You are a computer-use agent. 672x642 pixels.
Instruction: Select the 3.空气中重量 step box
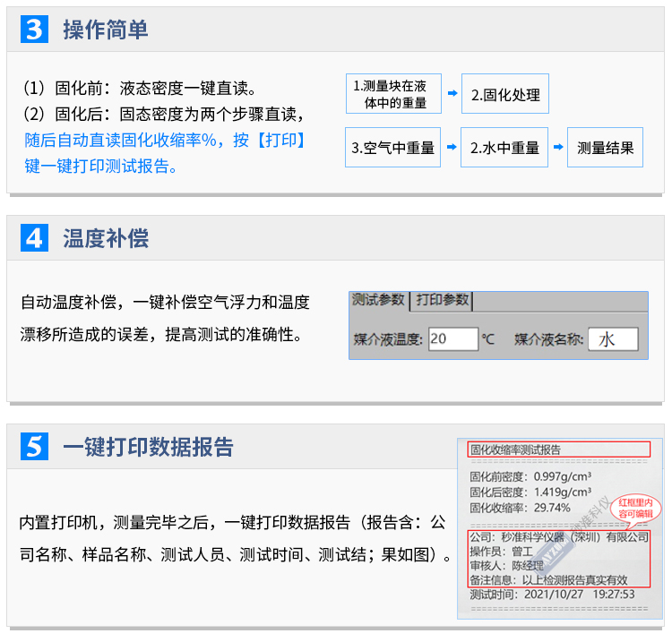click(392, 148)
